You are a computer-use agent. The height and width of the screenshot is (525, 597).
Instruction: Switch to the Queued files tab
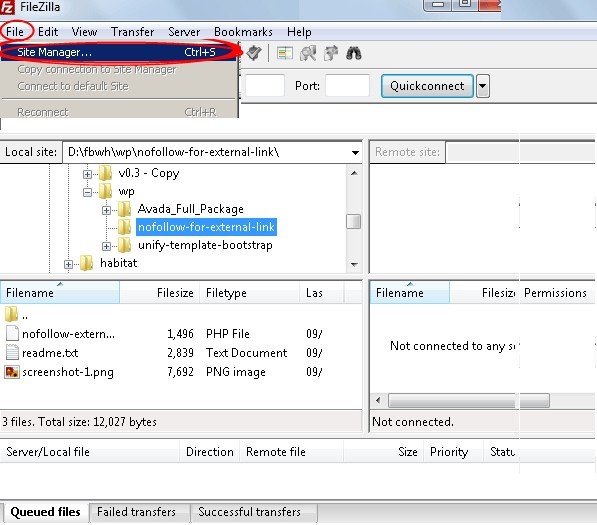tap(46, 512)
